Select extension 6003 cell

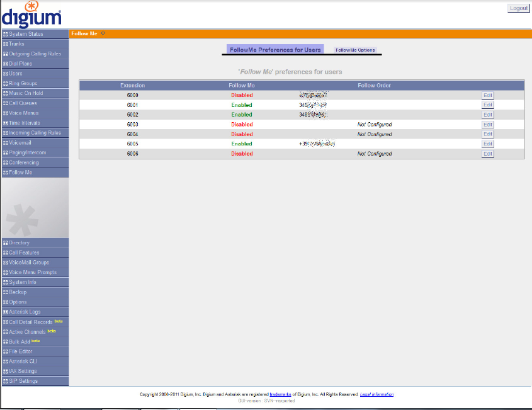[x=132, y=125]
